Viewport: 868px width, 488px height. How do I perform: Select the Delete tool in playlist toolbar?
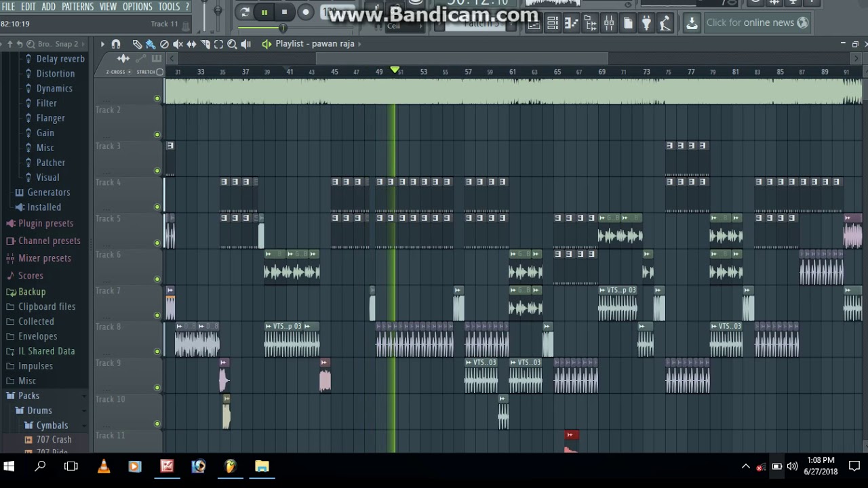164,44
